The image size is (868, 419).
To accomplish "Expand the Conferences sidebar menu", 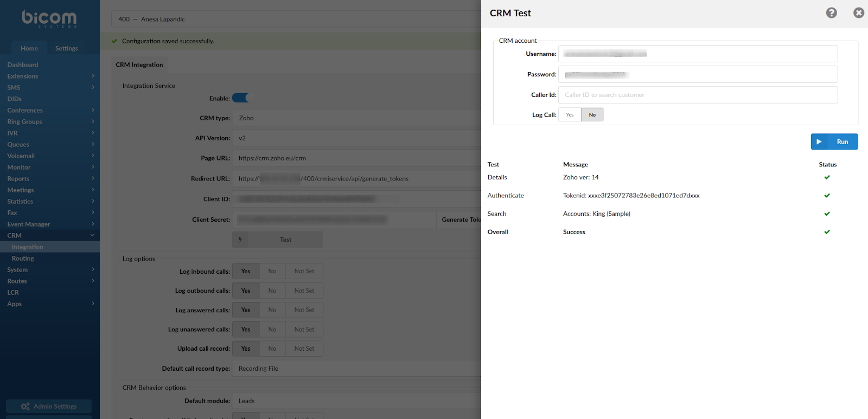I will 50,110.
